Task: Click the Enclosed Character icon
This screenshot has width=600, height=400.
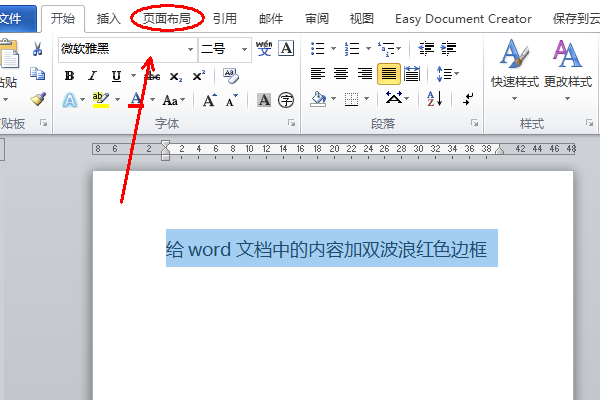Action: coord(286,100)
